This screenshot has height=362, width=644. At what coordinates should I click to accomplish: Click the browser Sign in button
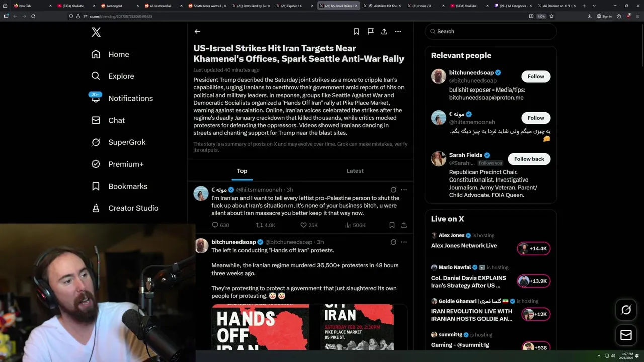tap(604, 16)
